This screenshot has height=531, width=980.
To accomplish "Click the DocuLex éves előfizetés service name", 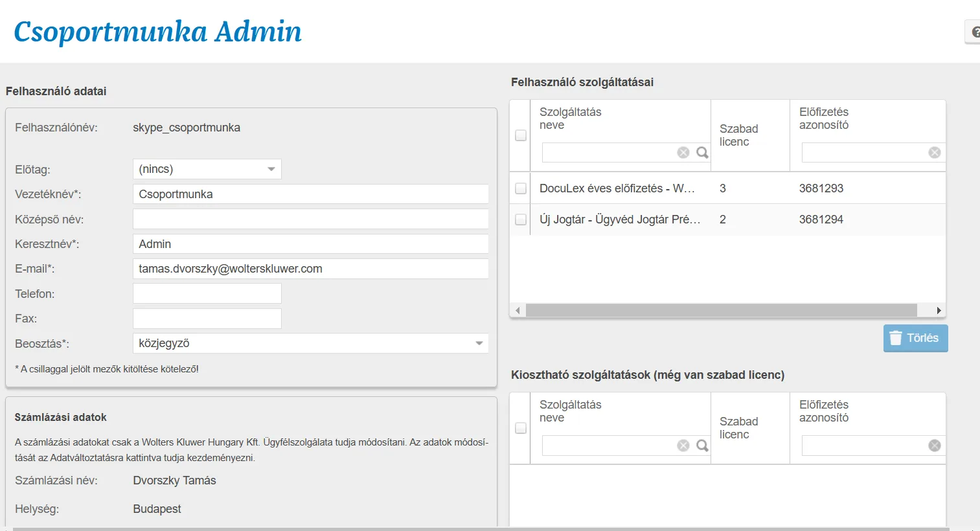I will point(617,188).
